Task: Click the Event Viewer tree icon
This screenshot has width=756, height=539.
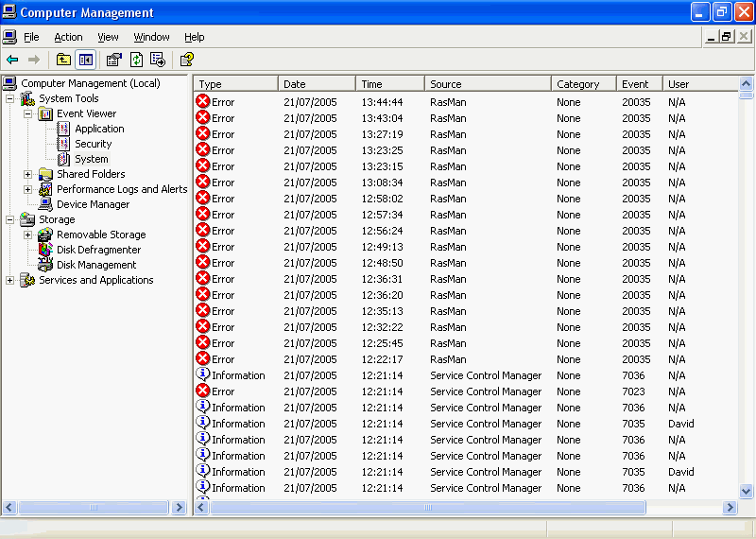Action: pyautogui.click(x=45, y=113)
